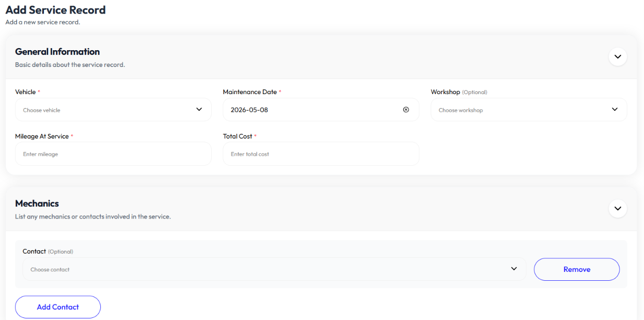Focus the Enter mileage input field
Image resolution: width=644 pixels, height=320 pixels.
pyautogui.click(x=113, y=154)
